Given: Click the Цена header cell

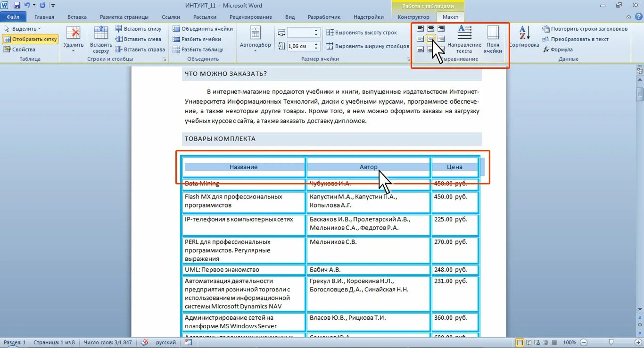Looking at the screenshot, I should point(454,167).
